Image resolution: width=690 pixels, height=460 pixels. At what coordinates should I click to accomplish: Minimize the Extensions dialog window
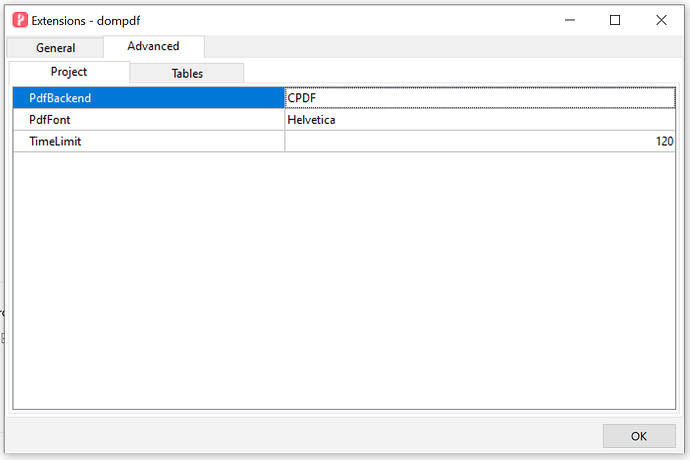tap(569, 20)
